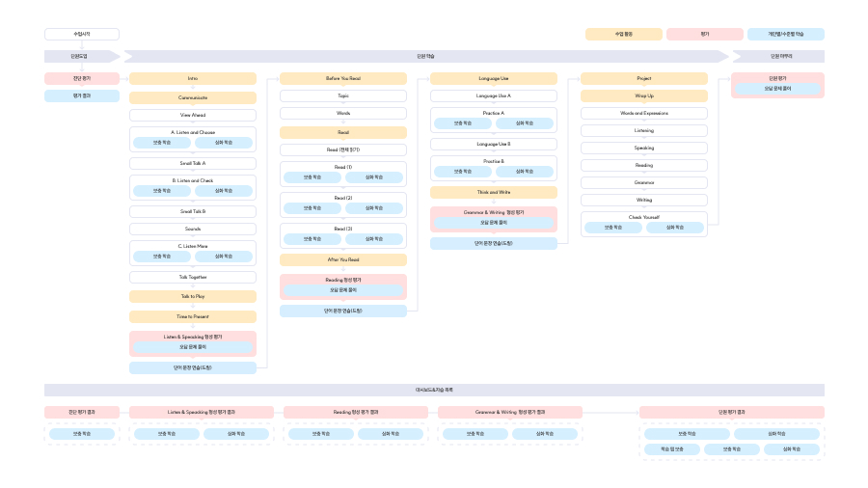Open the Intro activity block
The width and height of the screenshot is (868, 488).
pos(193,78)
